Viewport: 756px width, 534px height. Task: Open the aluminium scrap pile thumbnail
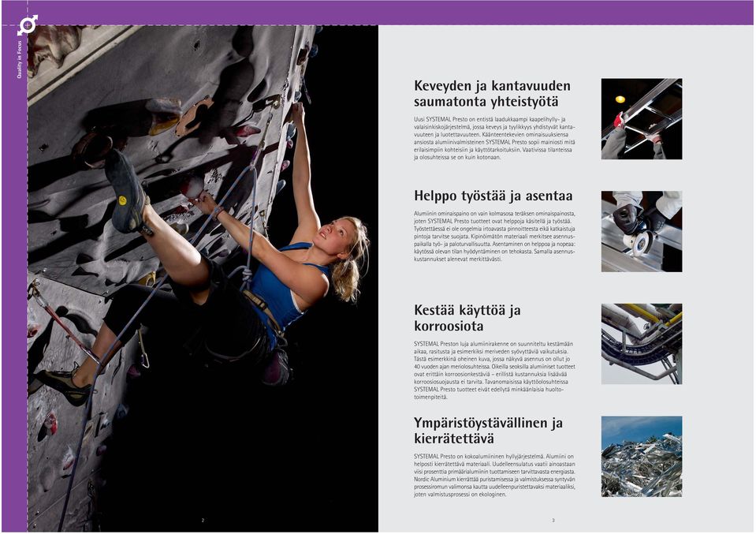pyautogui.click(x=641, y=457)
